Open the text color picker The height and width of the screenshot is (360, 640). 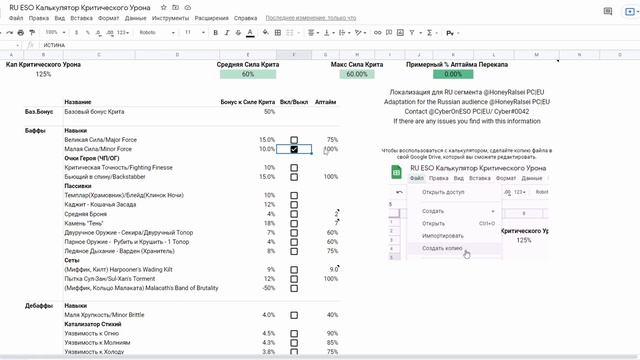click(x=250, y=33)
